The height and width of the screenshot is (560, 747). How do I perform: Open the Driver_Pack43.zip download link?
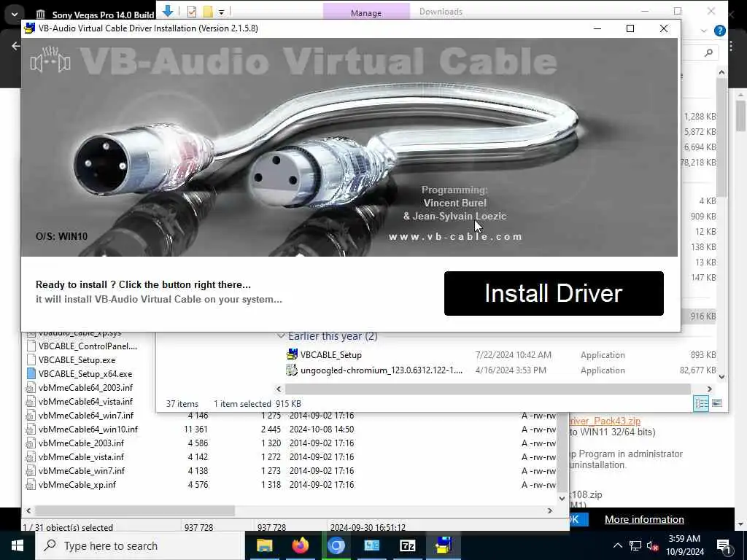point(605,421)
